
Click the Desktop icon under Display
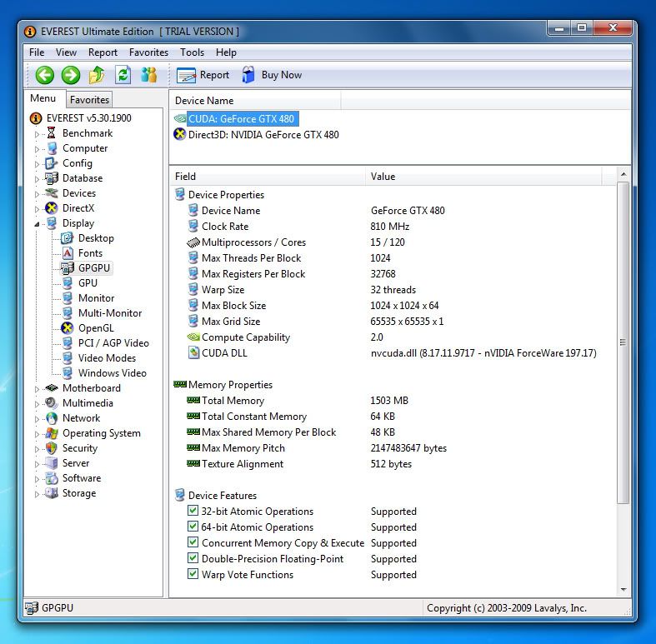pos(67,238)
